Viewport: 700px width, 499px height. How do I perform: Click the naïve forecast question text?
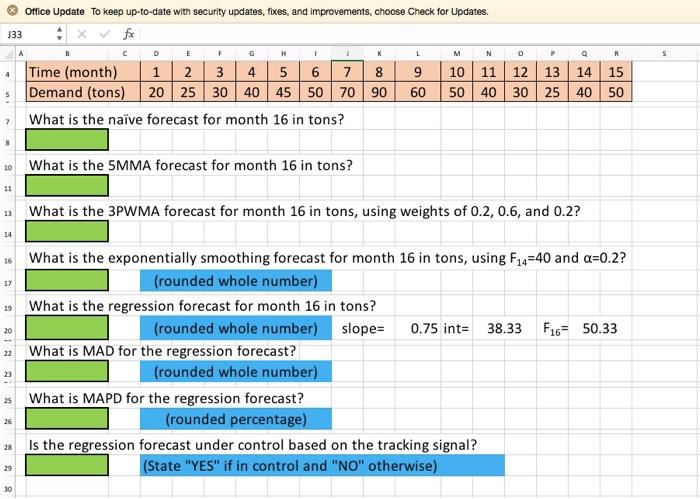click(187, 120)
